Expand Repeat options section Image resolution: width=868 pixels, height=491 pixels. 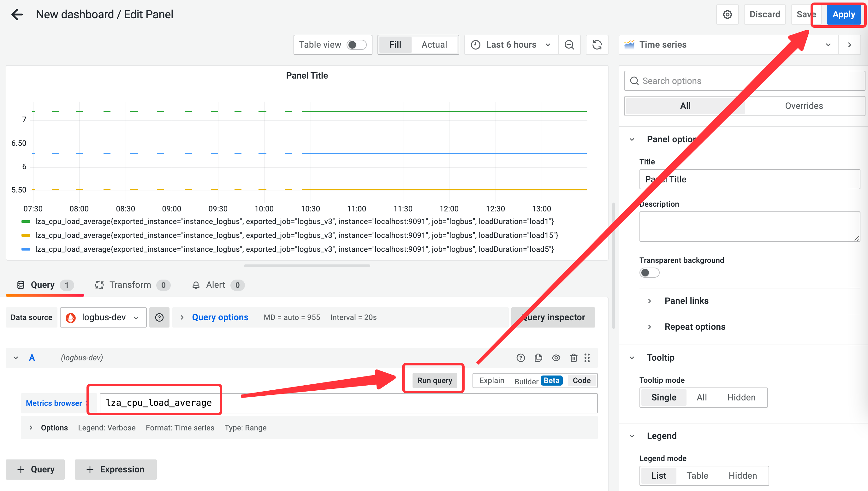[x=695, y=327]
